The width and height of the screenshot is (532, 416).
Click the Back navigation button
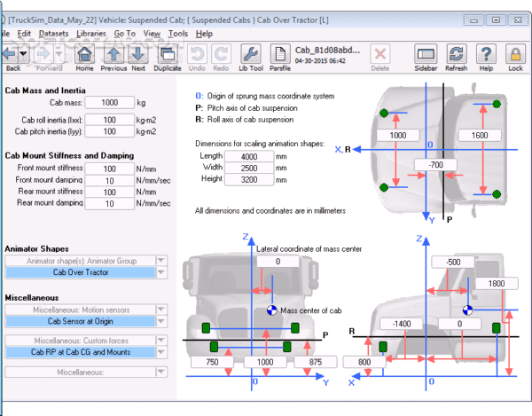click(12, 55)
